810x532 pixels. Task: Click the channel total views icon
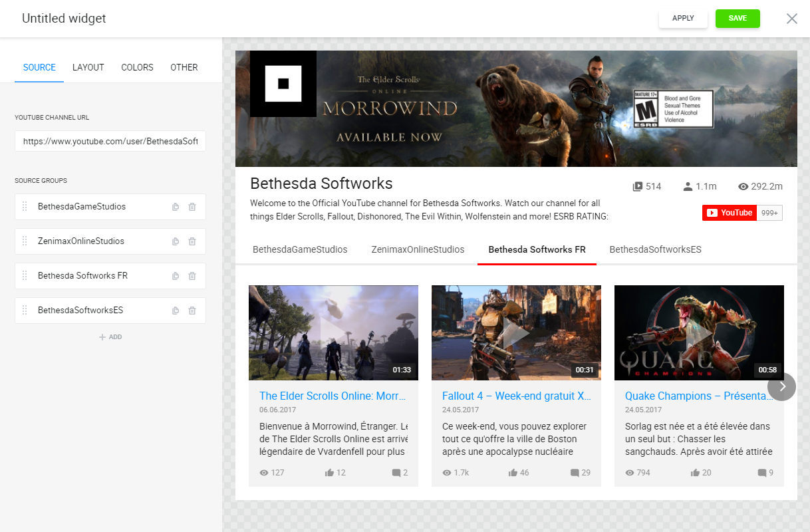coord(743,187)
